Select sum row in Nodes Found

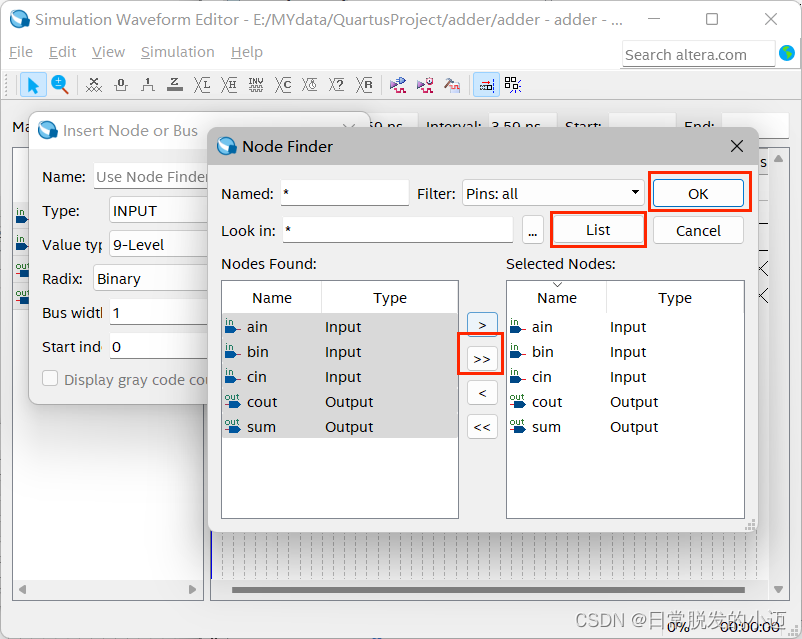(340, 427)
